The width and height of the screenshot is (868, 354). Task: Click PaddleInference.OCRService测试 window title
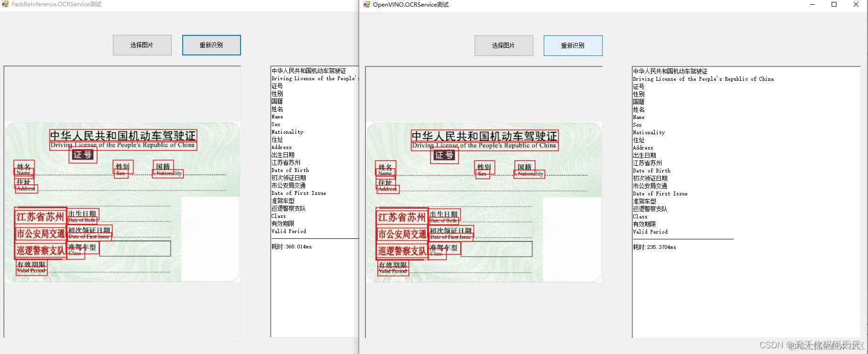coord(56,4)
